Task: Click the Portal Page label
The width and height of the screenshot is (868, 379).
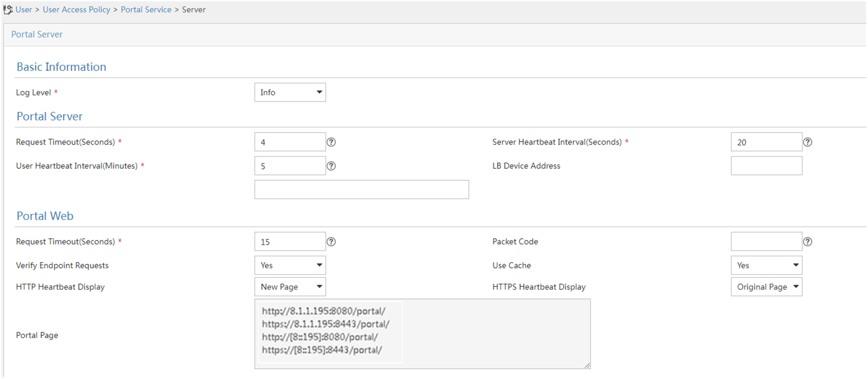Action: pos(37,335)
